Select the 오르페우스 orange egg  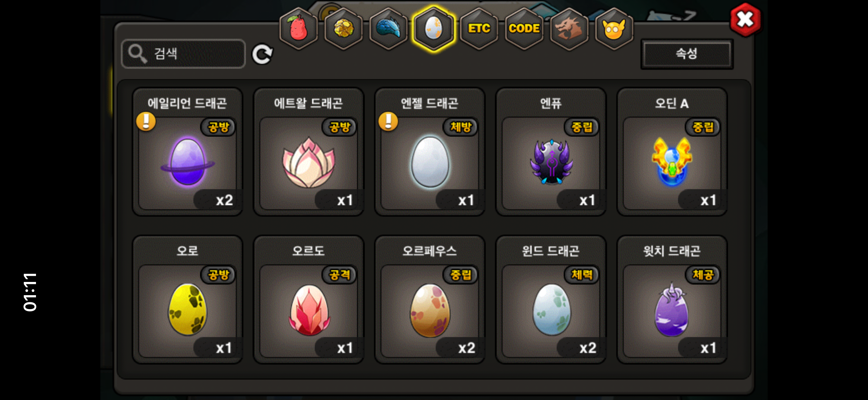coord(430,300)
